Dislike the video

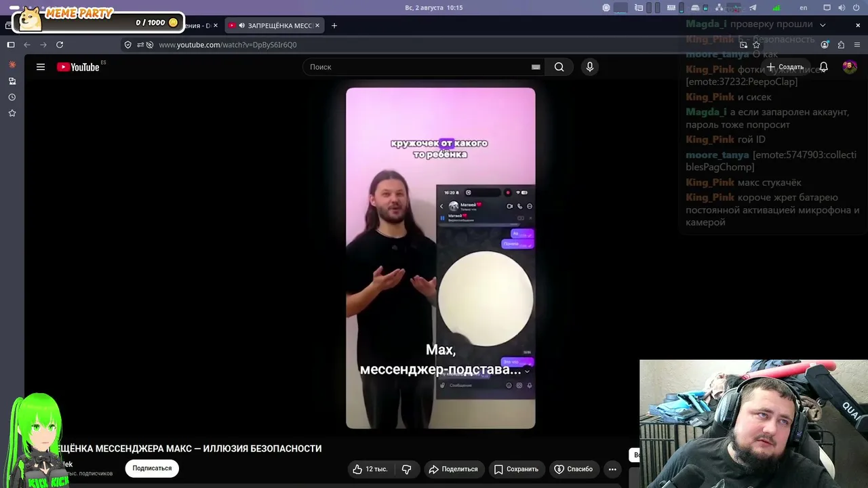pos(407,469)
